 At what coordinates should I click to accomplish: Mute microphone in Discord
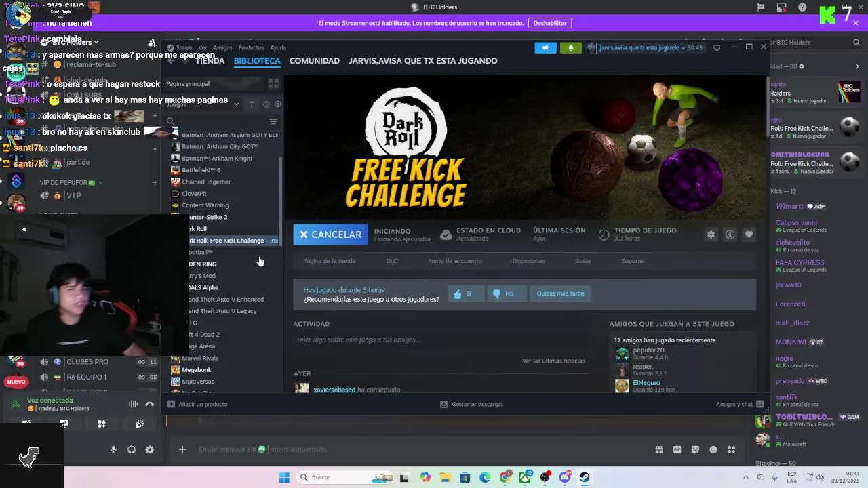pyautogui.click(x=113, y=449)
